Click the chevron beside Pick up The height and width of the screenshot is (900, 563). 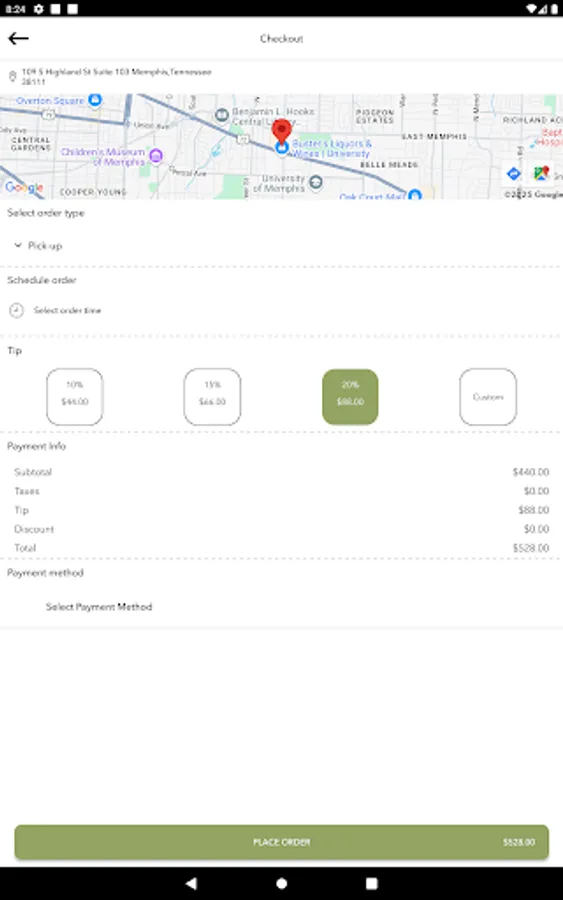tap(18, 245)
